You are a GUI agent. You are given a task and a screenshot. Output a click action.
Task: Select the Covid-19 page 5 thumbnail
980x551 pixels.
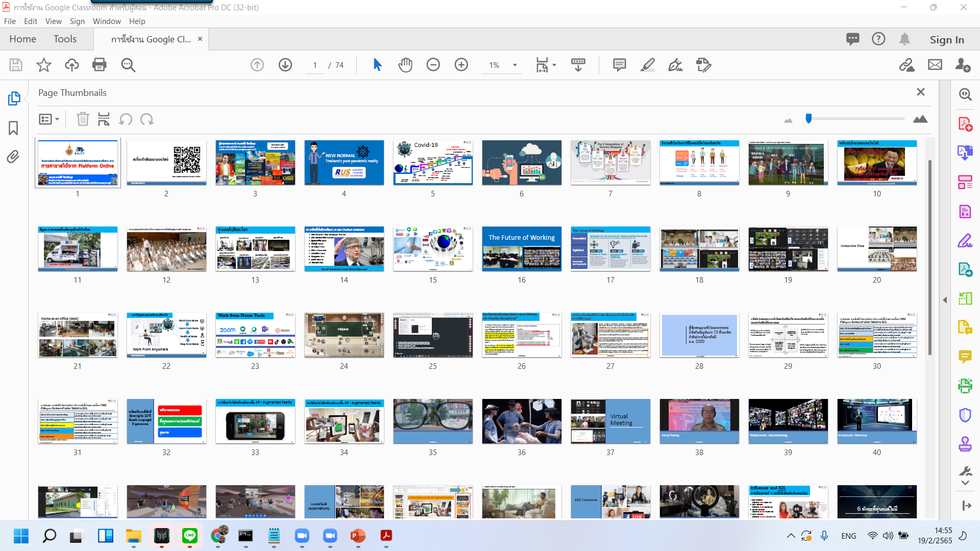(x=432, y=162)
